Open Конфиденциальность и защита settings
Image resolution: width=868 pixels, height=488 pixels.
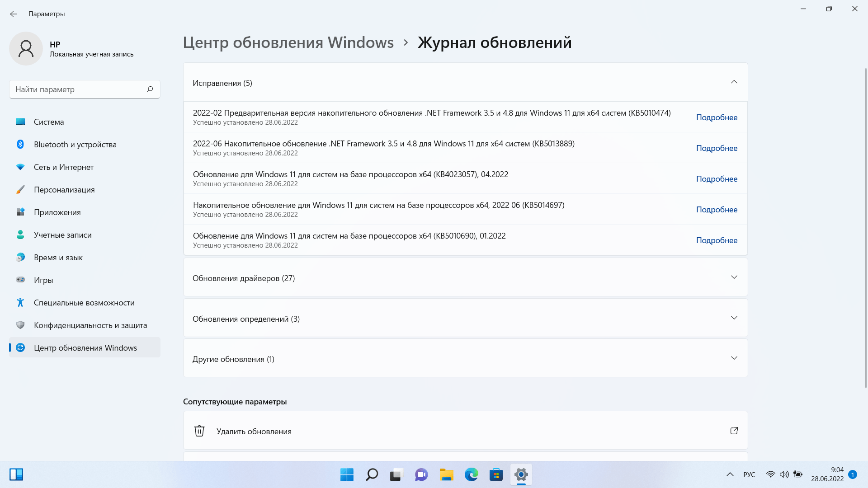tap(85, 325)
